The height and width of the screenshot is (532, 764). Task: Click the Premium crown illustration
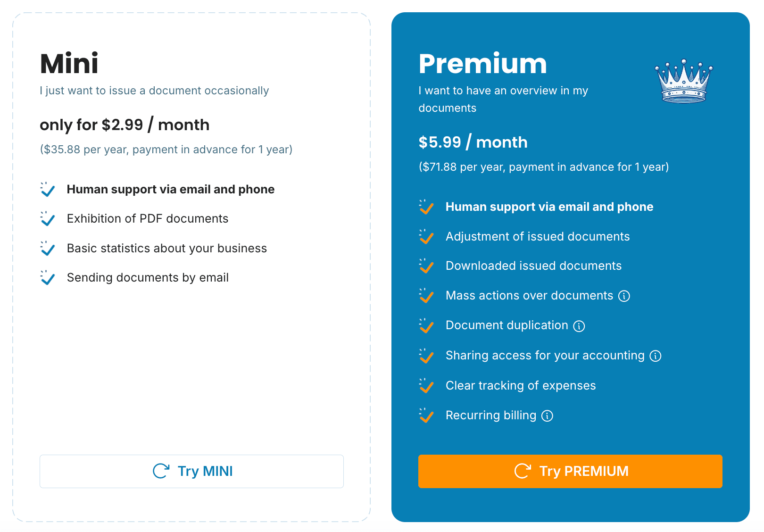684,81
